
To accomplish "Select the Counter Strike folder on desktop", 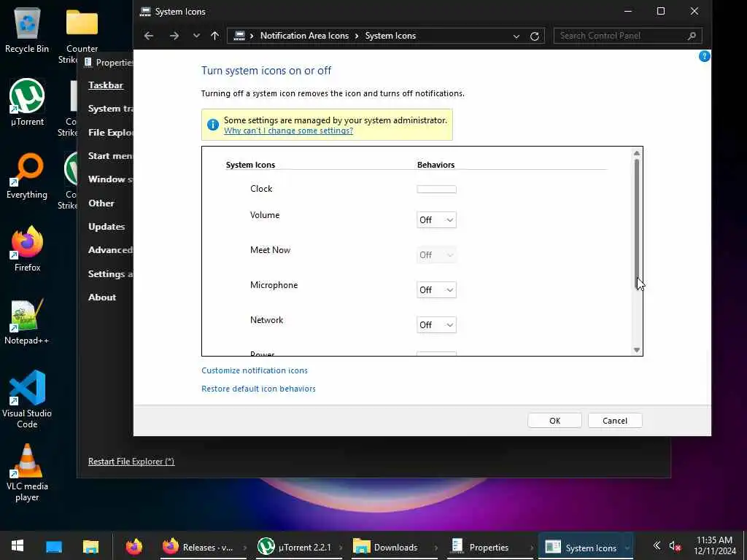I will coord(82,35).
